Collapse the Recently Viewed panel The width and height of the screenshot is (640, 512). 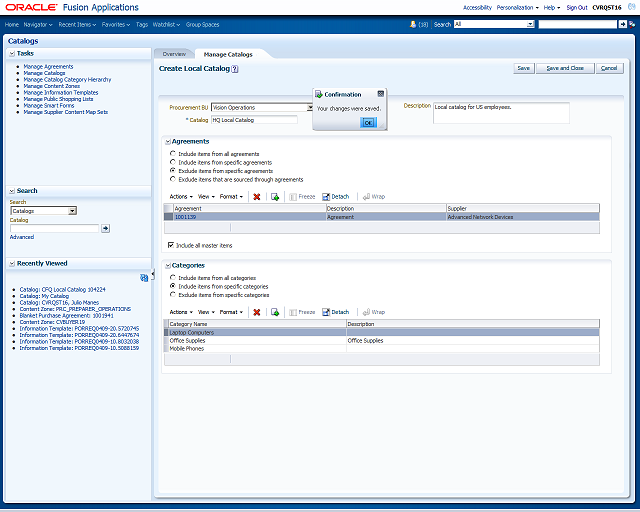click(12, 263)
